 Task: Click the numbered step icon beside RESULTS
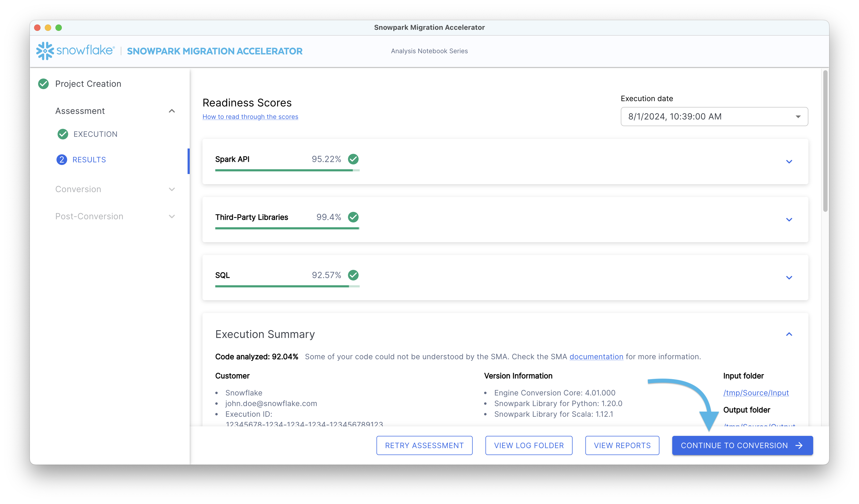coord(62,159)
